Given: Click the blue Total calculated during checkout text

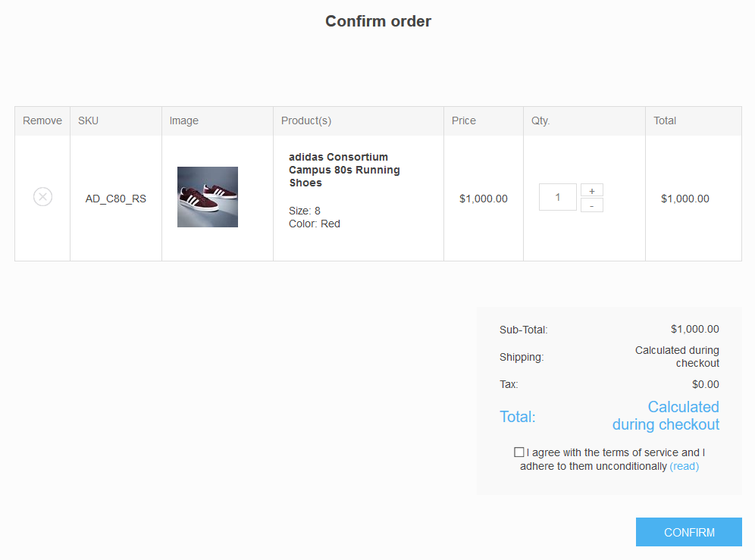Looking at the screenshot, I should point(666,416).
